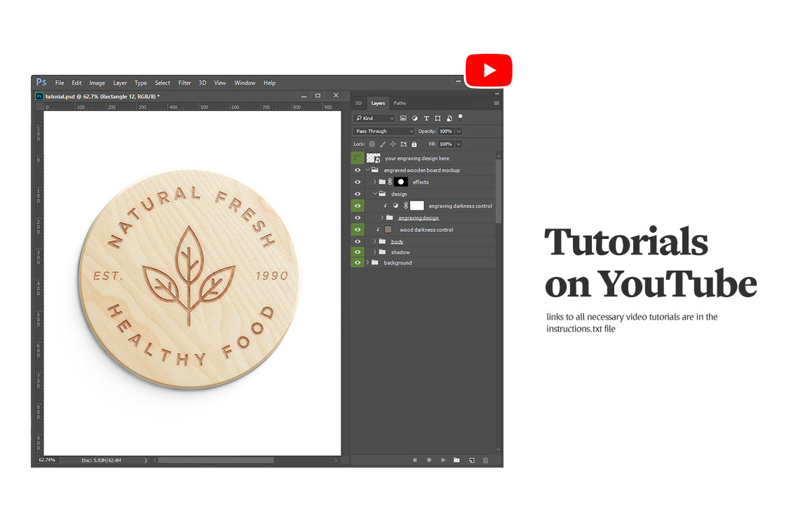Click lock image pixels brush icon

(x=382, y=144)
